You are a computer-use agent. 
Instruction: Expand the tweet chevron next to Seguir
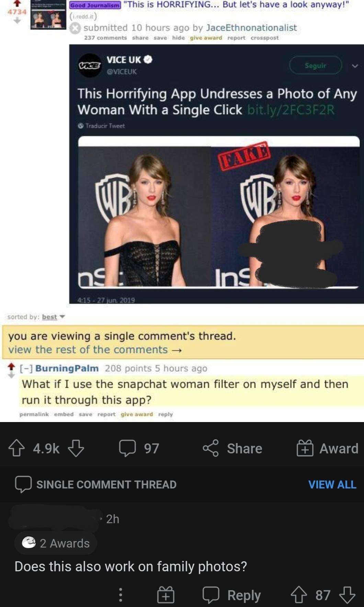355,66
